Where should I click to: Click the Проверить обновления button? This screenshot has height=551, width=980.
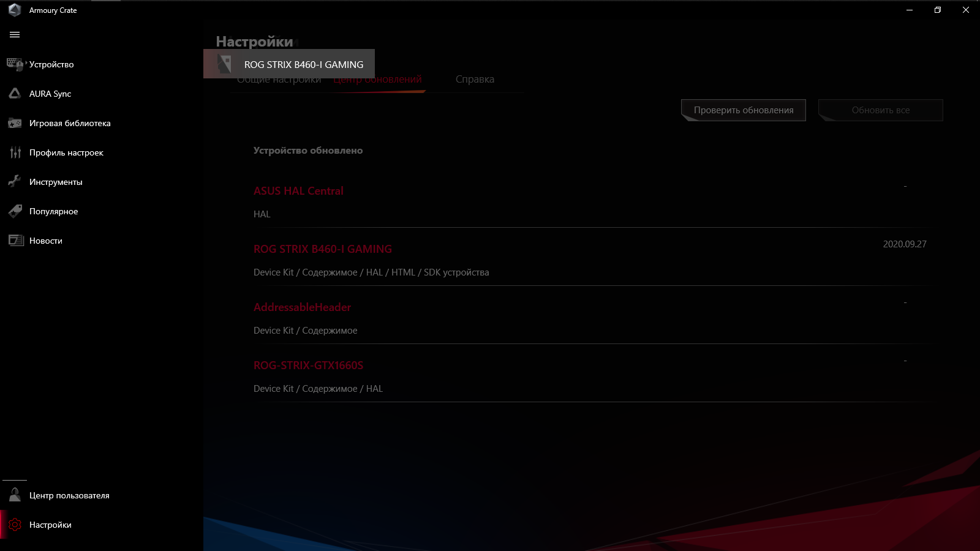[x=744, y=110]
